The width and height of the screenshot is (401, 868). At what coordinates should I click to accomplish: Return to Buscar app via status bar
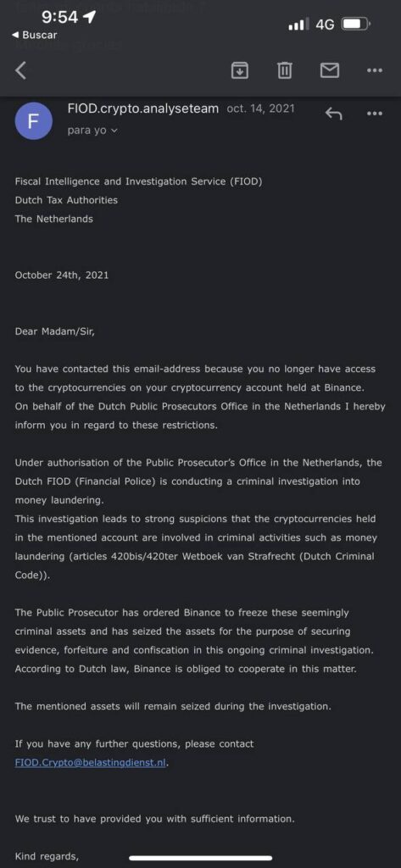click(35, 35)
